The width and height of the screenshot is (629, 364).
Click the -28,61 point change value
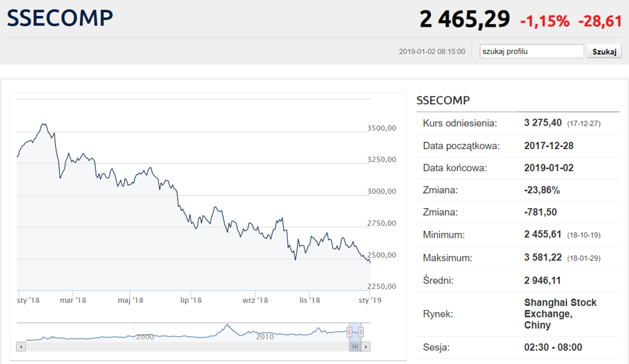[x=600, y=21]
